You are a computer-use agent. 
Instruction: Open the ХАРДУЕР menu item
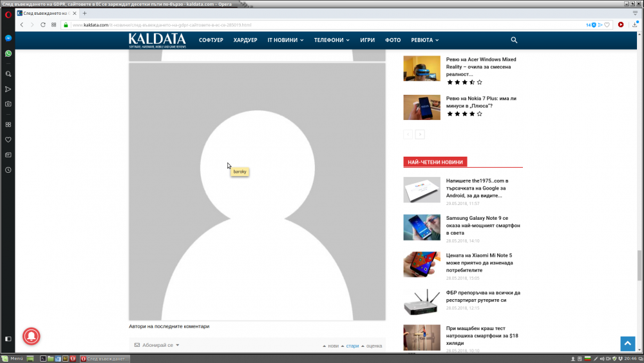point(245,40)
